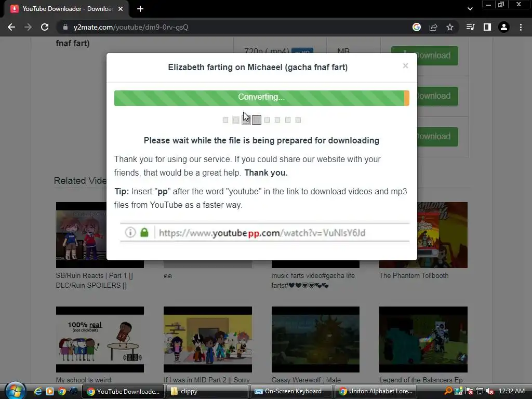View site info via the lock icon
The height and width of the screenshot is (399, 532).
pos(65,27)
